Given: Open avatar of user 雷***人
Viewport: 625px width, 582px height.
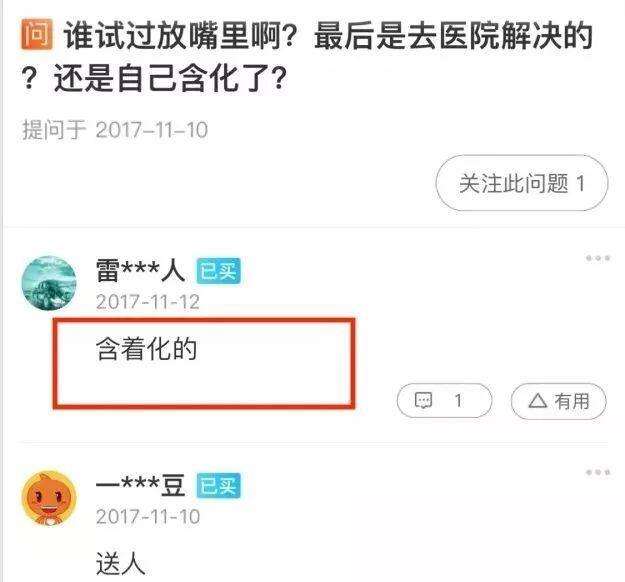Looking at the screenshot, I should pyautogui.click(x=49, y=283).
